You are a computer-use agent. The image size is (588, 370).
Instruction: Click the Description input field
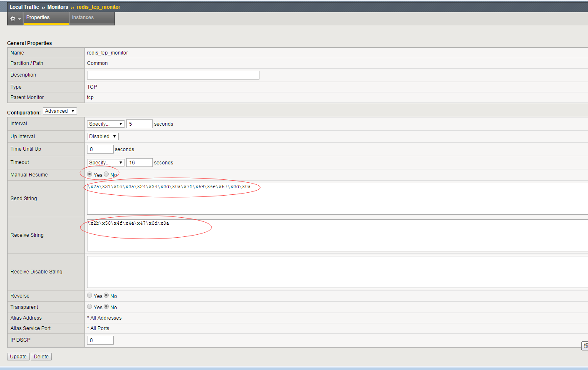point(173,75)
